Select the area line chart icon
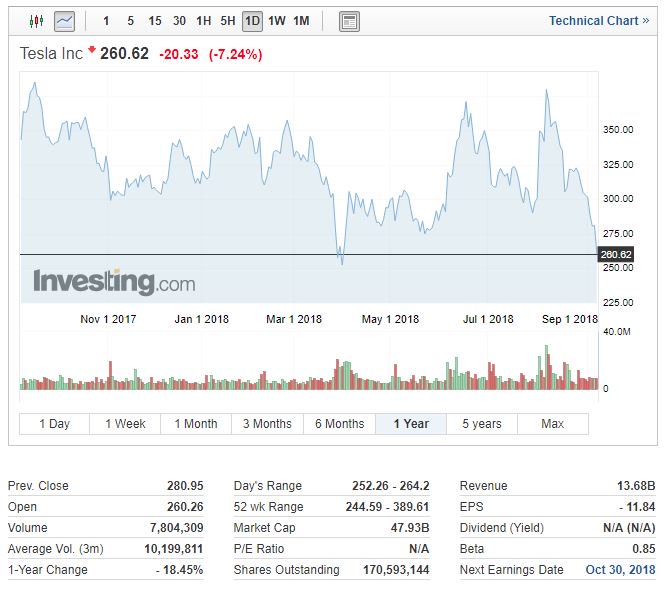670x596 pixels. 65,21
